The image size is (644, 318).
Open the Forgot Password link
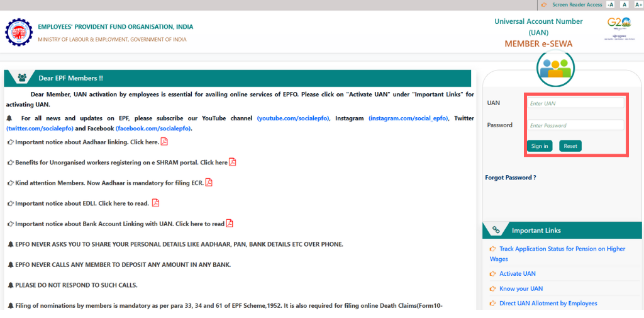click(511, 178)
